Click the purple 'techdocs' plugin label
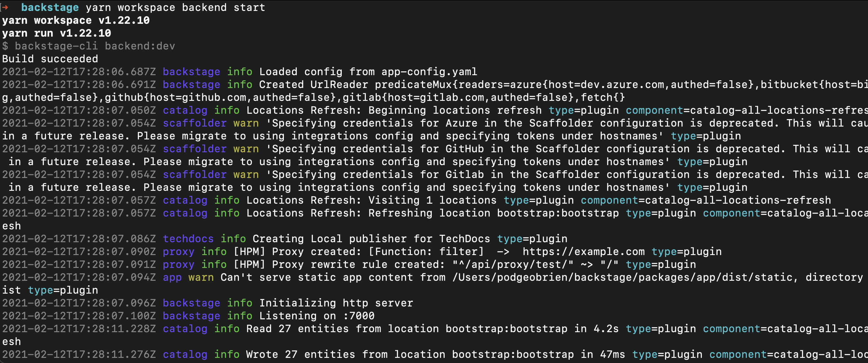 pos(188,239)
